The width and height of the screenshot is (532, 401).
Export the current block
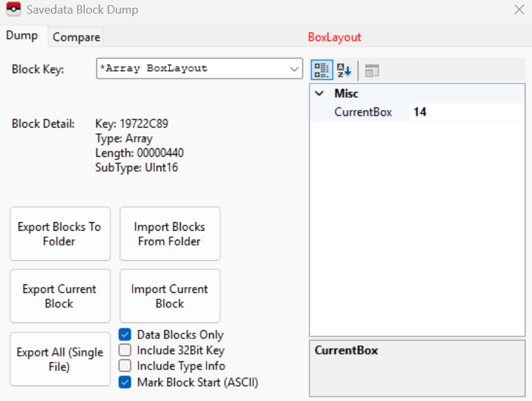tap(60, 296)
